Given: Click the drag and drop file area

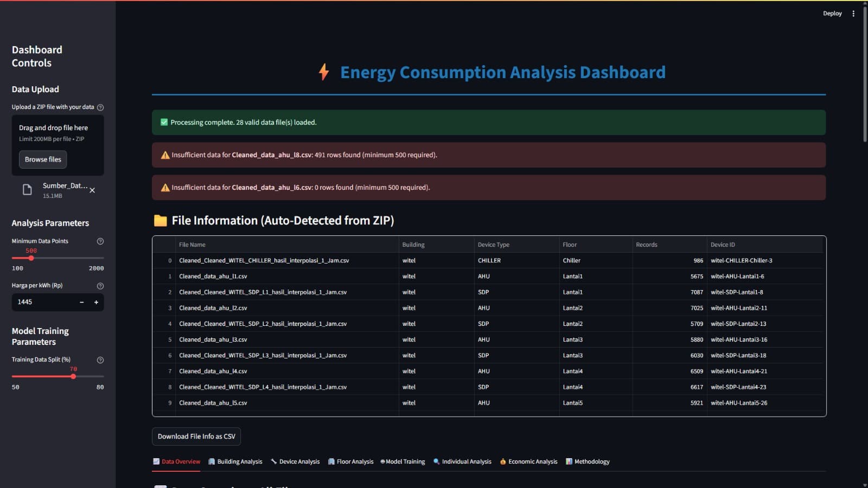Looking at the screenshot, I should 58,145.
